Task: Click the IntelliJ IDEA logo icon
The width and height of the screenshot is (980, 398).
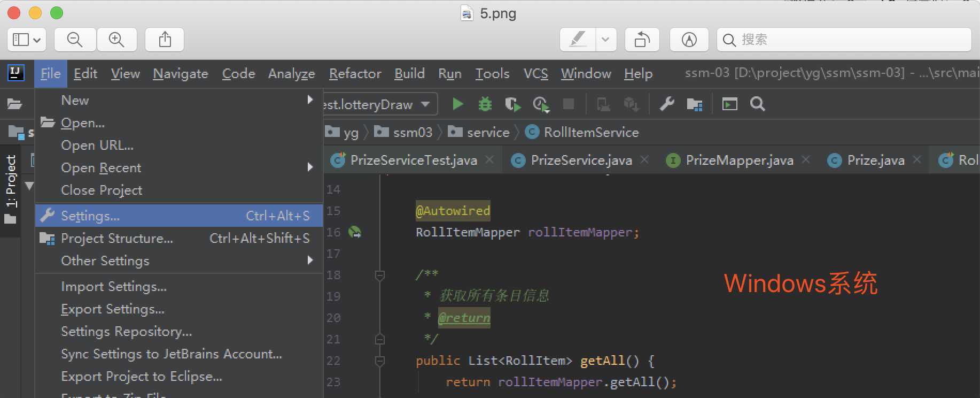Action: (x=16, y=73)
